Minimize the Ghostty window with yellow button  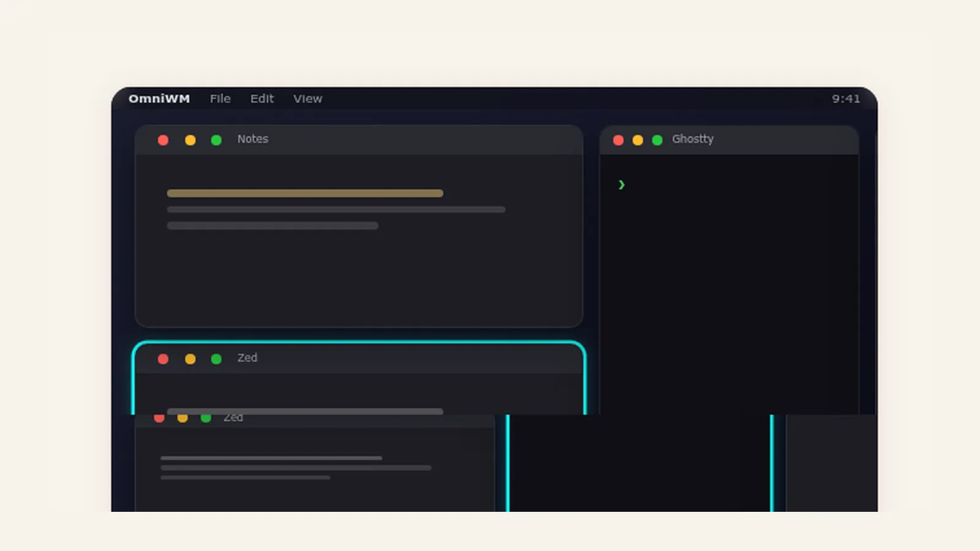pos(638,140)
